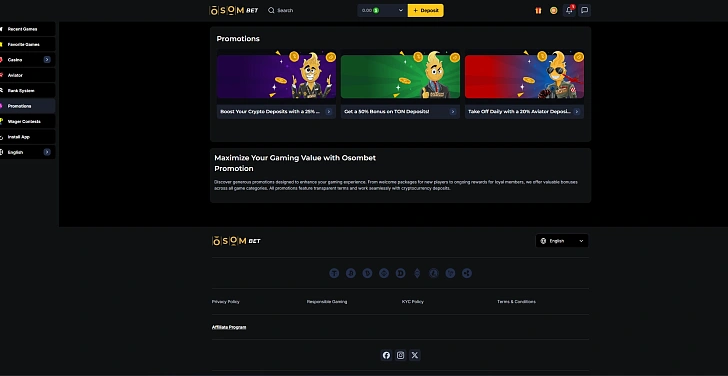Open the gift box rewards icon
The width and height of the screenshot is (728, 376).
[538, 10]
